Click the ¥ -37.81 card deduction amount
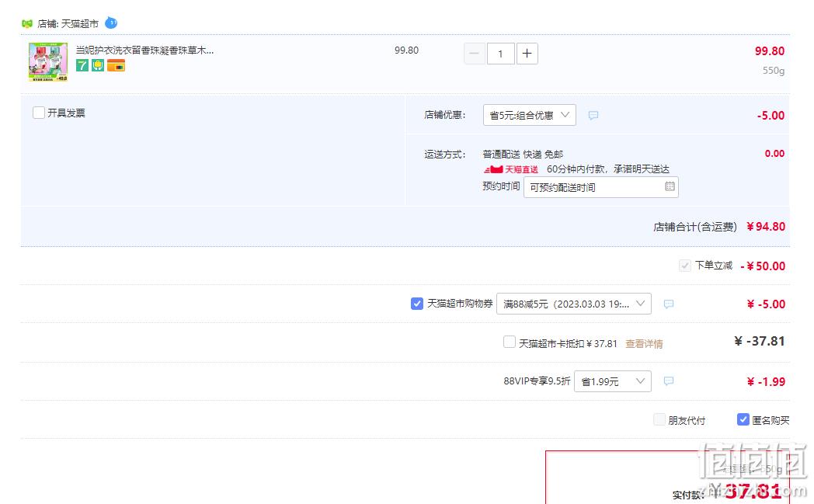The height and width of the screenshot is (504, 814). point(760,341)
